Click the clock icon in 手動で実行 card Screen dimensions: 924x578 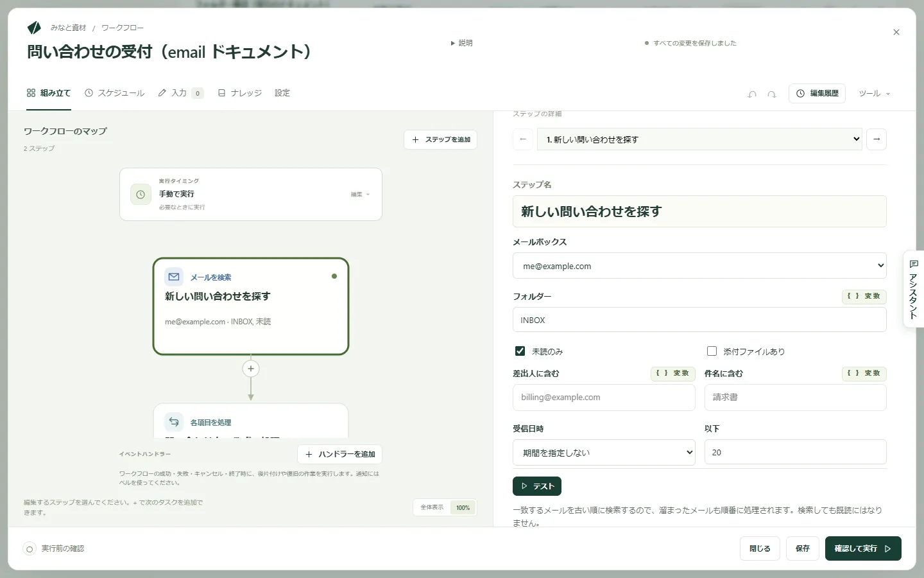pyautogui.click(x=141, y=195)
